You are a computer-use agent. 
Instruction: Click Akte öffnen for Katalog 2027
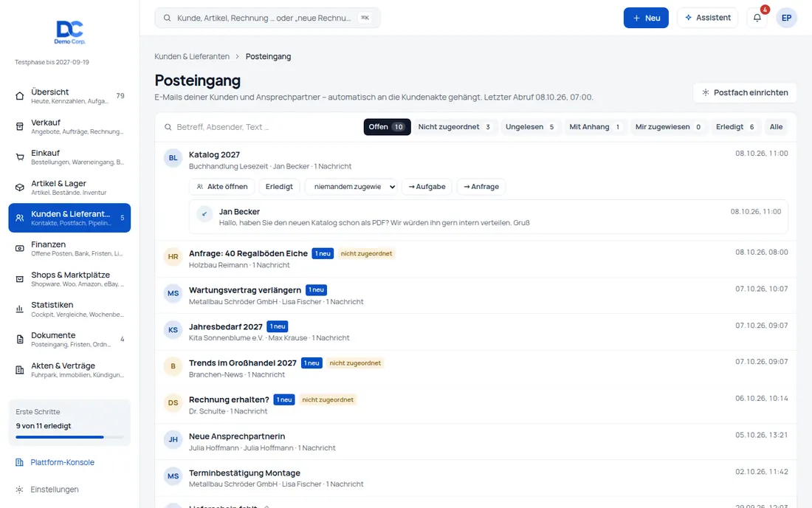point(221,186)
